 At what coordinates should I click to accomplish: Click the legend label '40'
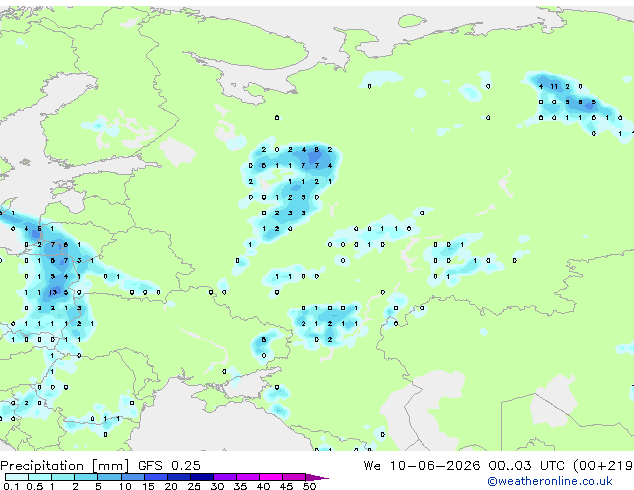point(263,486)
